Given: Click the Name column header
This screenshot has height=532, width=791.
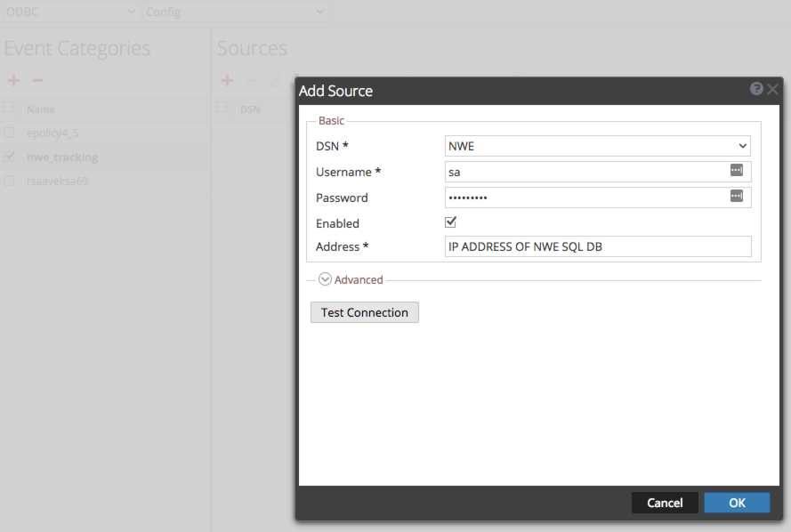Looking at the screenshot, I should (x=41, y=109).
